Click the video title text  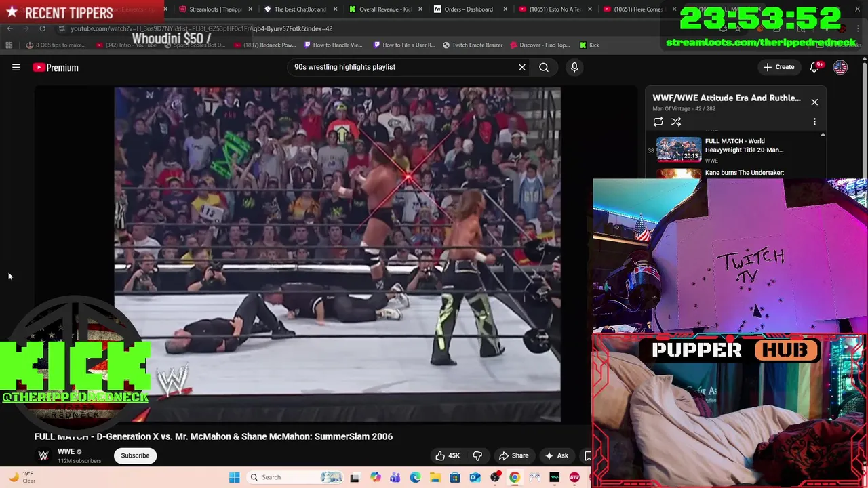tap(214, 436)
